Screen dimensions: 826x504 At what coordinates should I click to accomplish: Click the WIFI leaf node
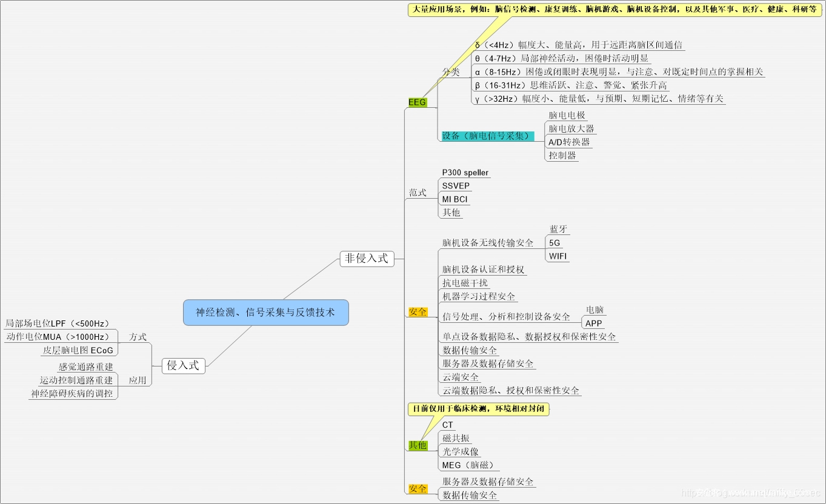558,256
